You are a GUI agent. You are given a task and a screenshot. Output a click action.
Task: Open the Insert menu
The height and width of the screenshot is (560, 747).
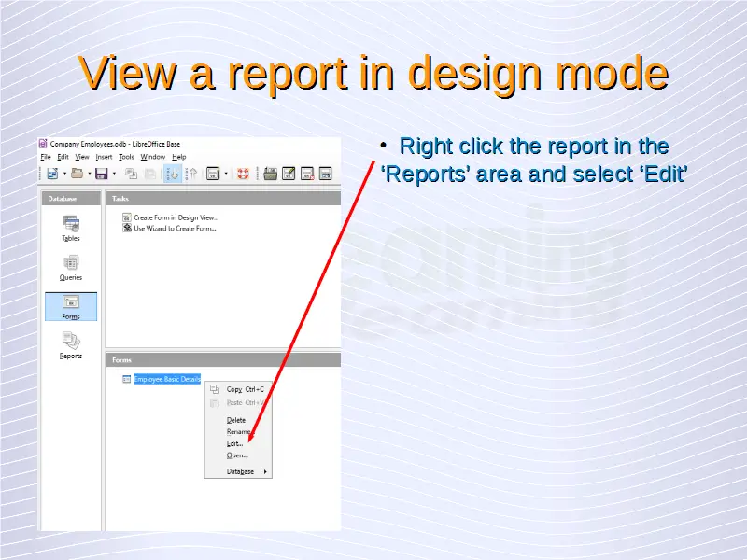coord(104,157)
